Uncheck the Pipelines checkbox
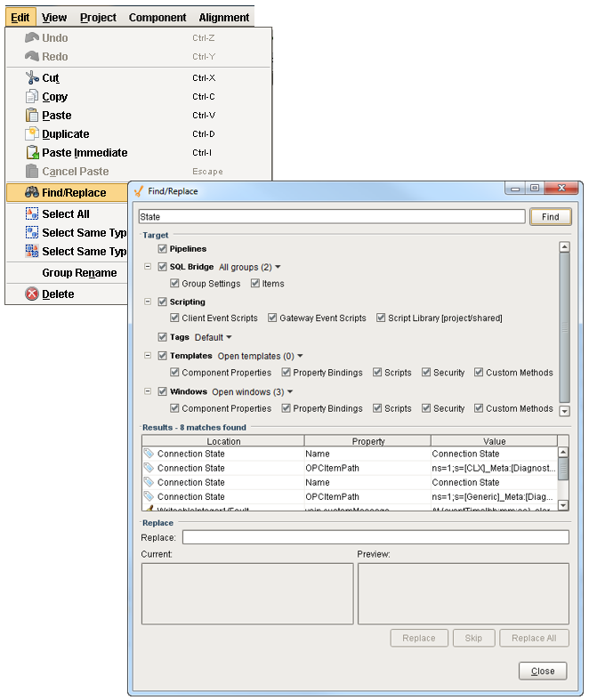The width and height of the screenshot is (589, 700). [163, 249]
